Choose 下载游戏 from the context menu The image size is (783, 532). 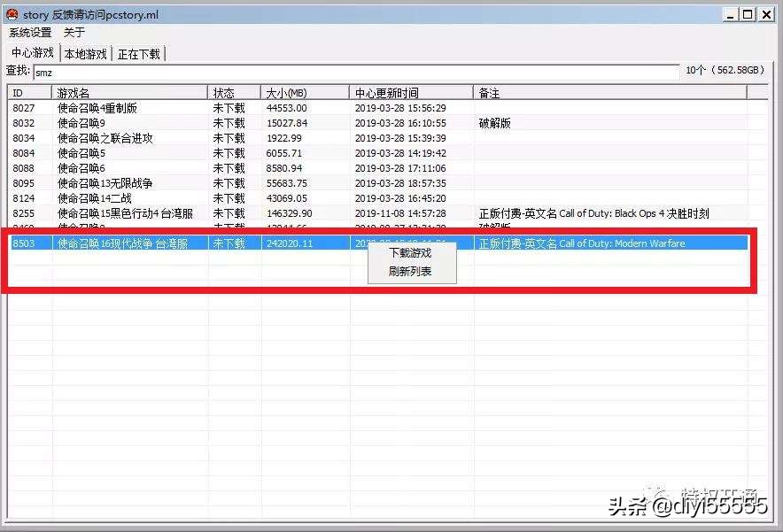[411, 254]
